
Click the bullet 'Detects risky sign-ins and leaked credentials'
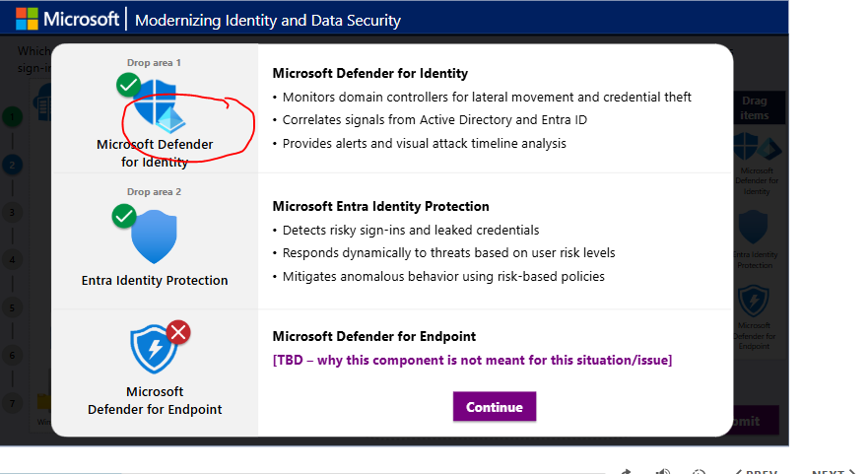(411, 230)
